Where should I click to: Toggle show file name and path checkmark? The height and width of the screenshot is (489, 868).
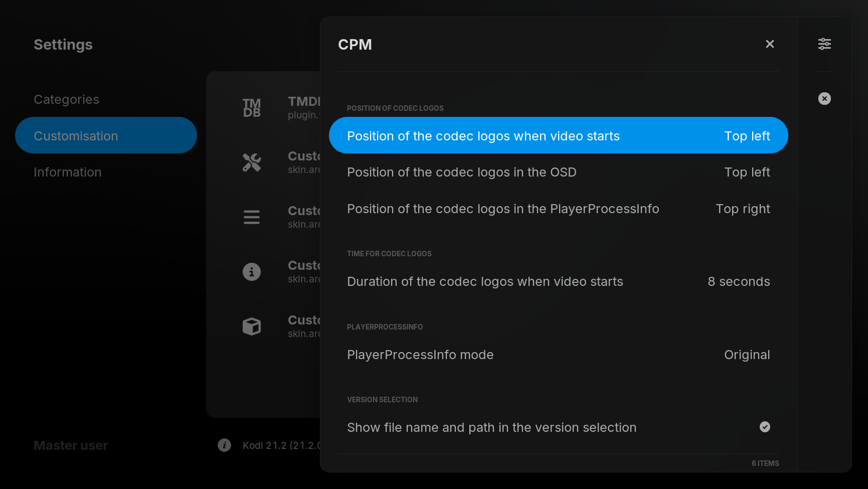point(765,427)
